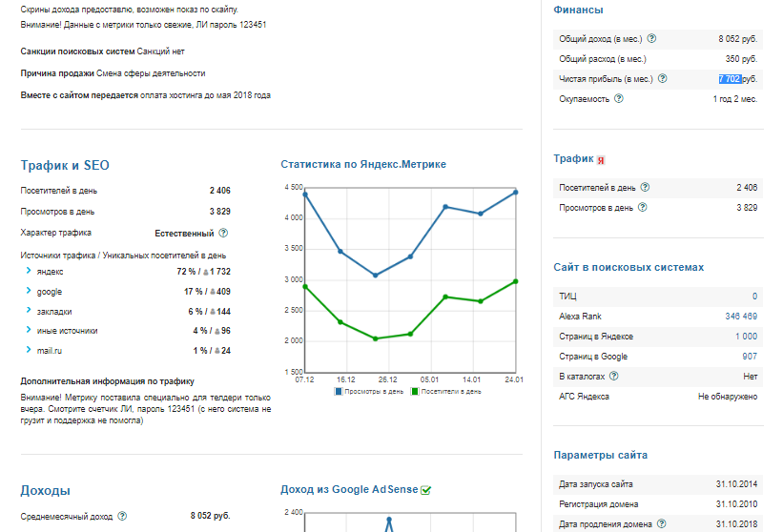
Task: Click help icon next to Среднемесячный доход
Action: pyautogui.click(x=122, y=516)
